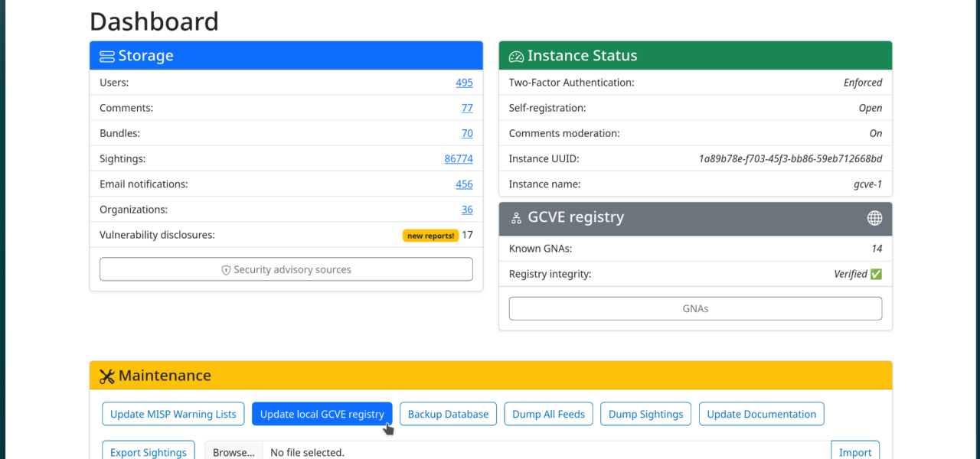Click the green Verified checkmark icon
980x459 pixels.
pyautogui.click(x=876, y=274)
